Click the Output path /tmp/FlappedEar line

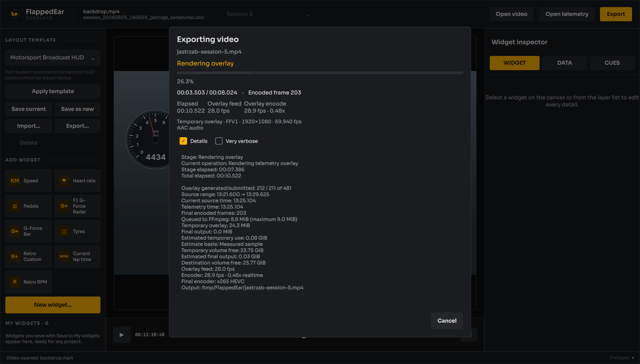click(242, 288)
